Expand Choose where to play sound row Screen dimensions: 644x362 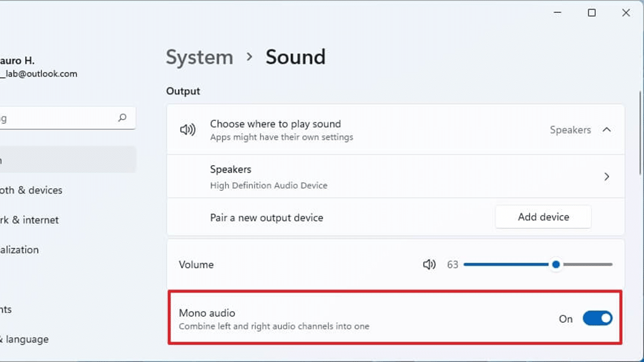[x=376, y=130]
